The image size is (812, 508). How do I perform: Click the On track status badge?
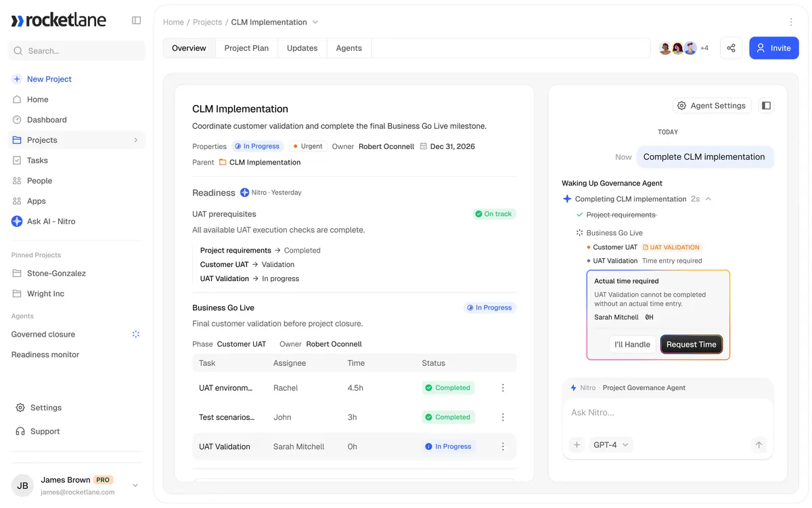coord(494,214)
